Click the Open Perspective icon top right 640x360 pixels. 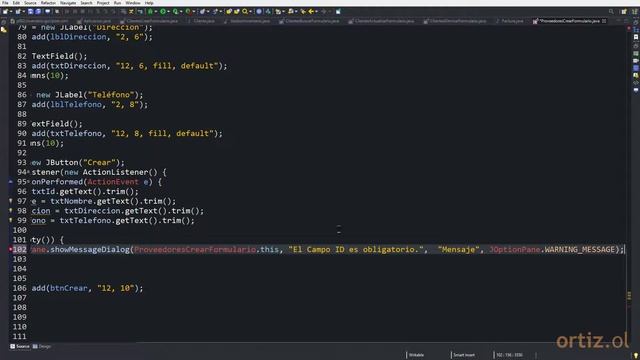624,11
